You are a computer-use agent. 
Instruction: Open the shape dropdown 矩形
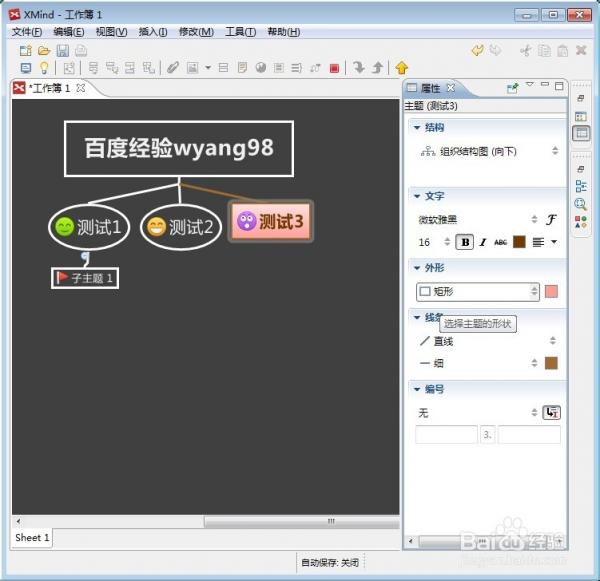coord(478,292)
